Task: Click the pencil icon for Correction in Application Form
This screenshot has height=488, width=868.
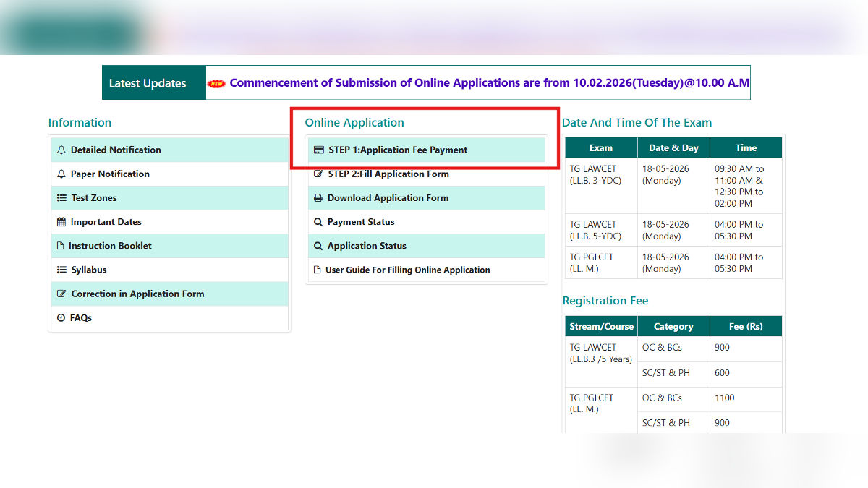Action: click(61, 294)
